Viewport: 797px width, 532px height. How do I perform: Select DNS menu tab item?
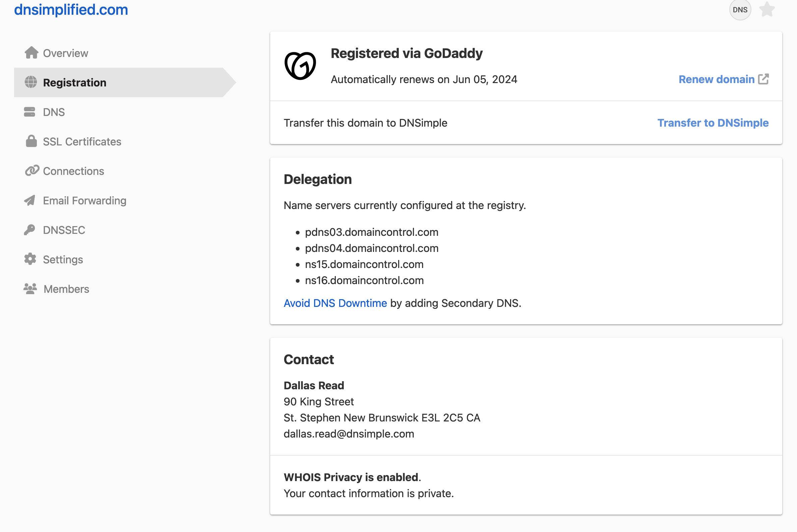(53, 112)
